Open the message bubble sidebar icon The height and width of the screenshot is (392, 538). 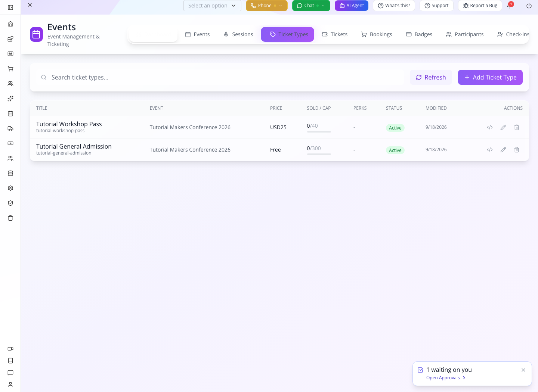point(10,373)
